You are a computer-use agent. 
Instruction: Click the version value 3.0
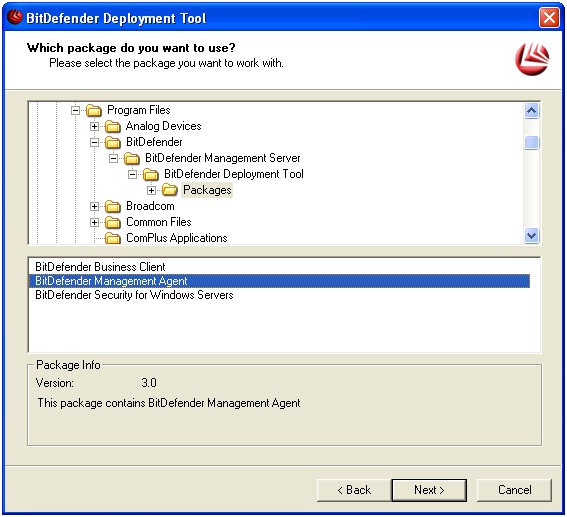point(149,383)
